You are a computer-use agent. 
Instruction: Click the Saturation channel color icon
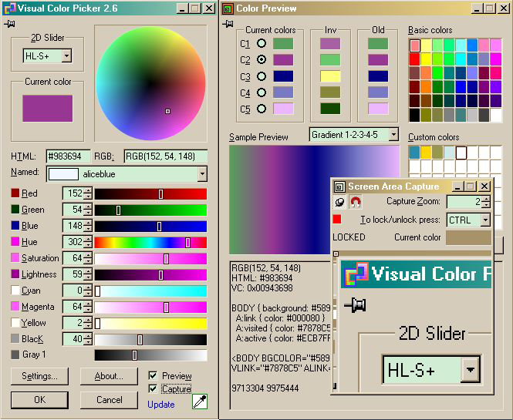coord(15,257)
